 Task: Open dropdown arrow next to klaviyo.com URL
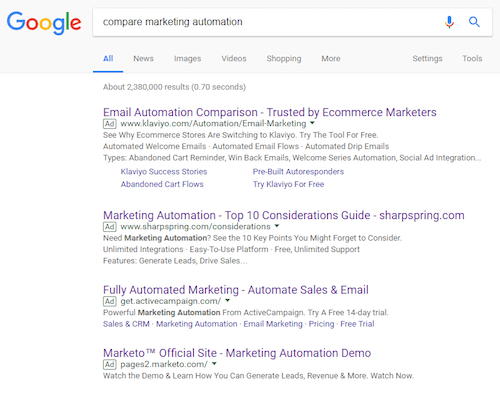(312, 123)
